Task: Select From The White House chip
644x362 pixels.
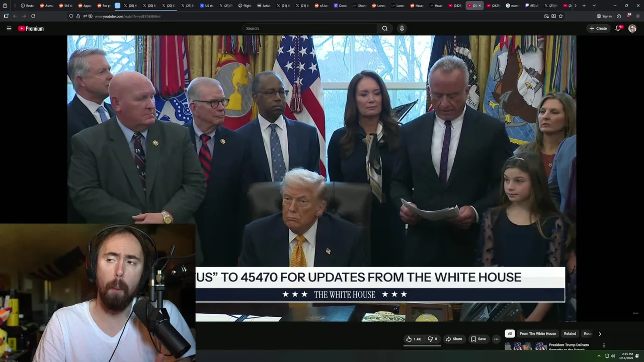Action: tap(538, 333)
